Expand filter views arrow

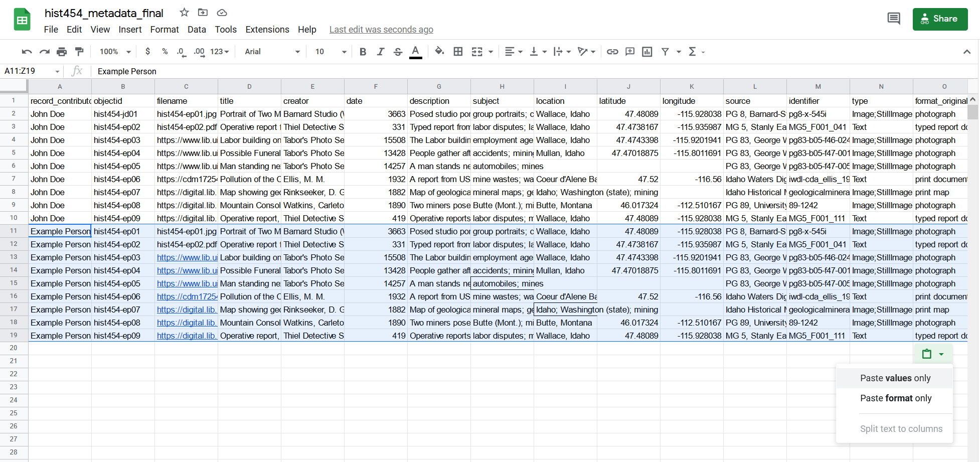(679, 52)
